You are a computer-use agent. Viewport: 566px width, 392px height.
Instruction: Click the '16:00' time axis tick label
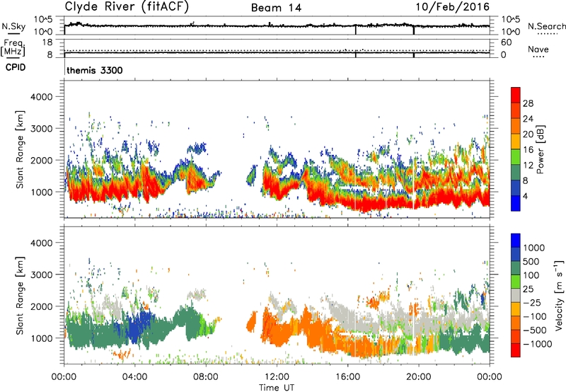coord(347,377)
